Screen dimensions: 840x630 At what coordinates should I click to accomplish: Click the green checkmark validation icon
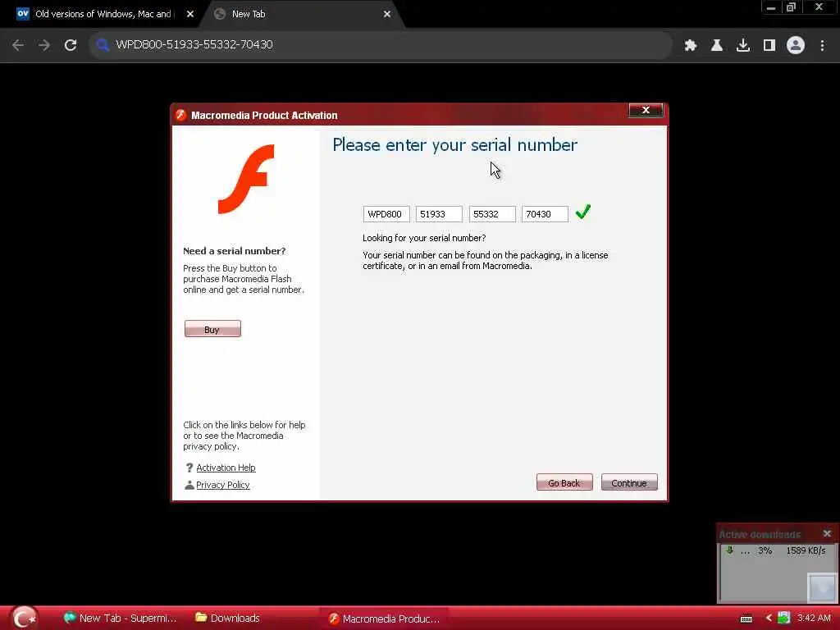[583, 212]
